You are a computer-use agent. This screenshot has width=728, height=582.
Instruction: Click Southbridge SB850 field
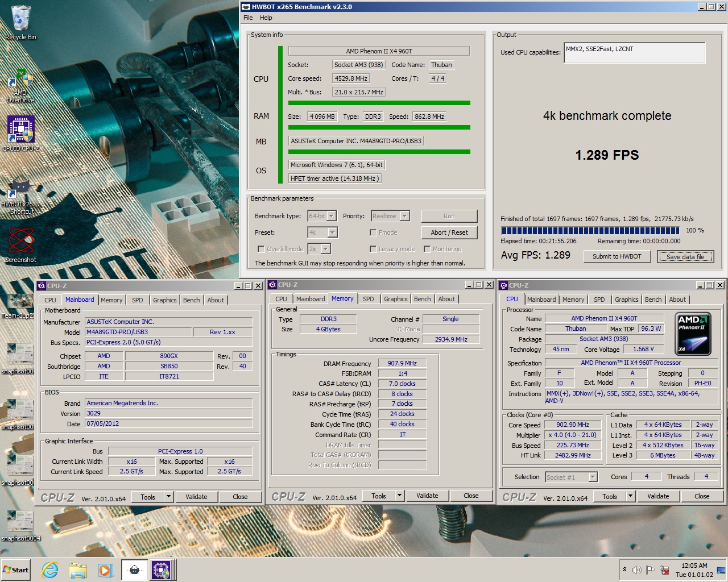[x=169, y=366]
